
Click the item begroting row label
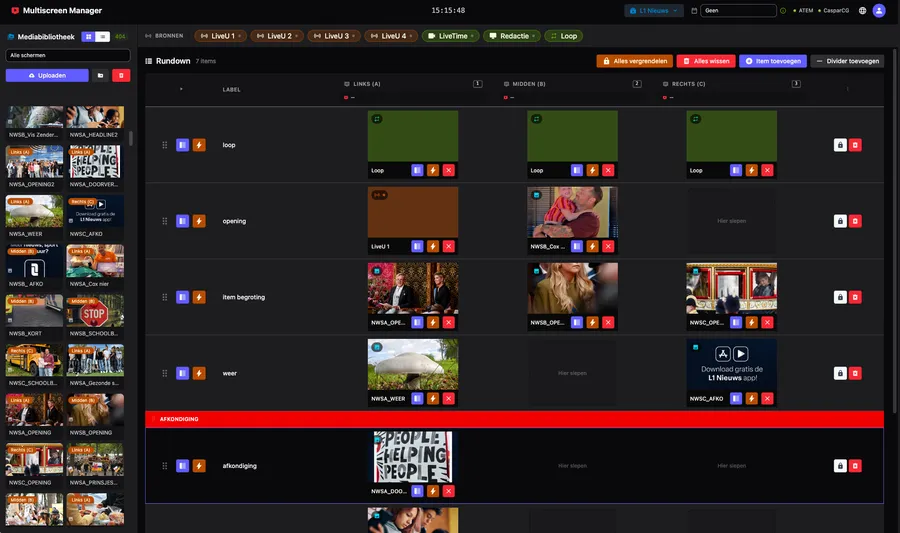coord(244,297)
